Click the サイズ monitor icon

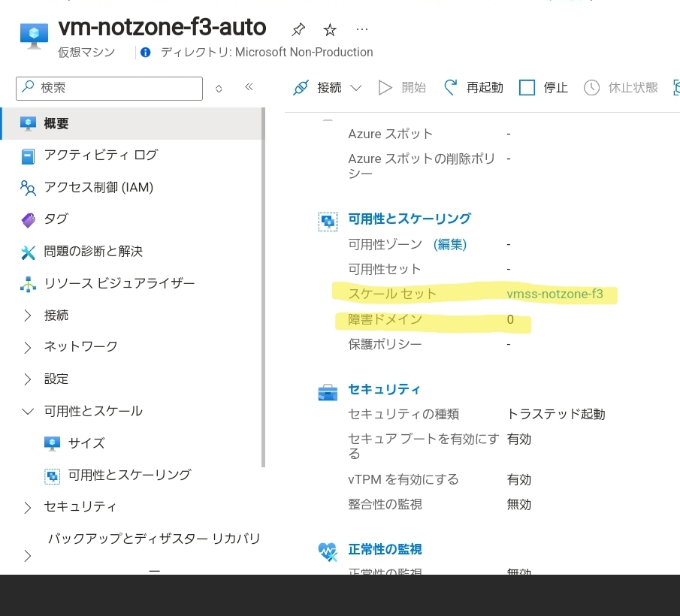(52, 443)
